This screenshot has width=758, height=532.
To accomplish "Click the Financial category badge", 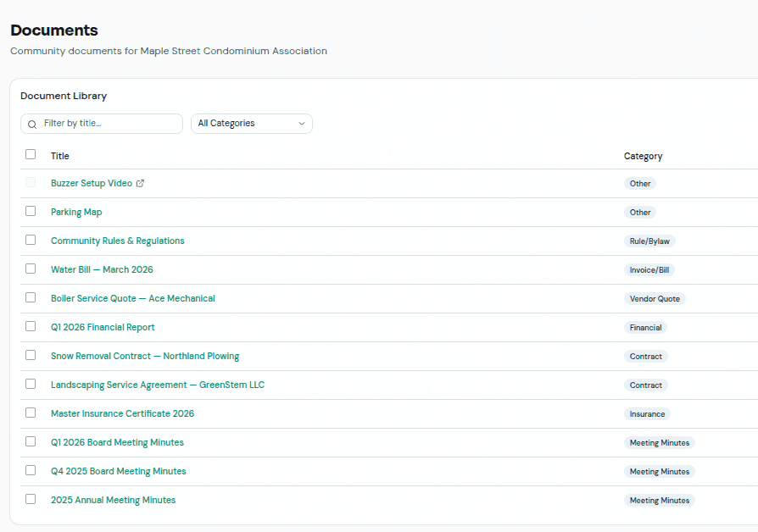I will 645,328.
